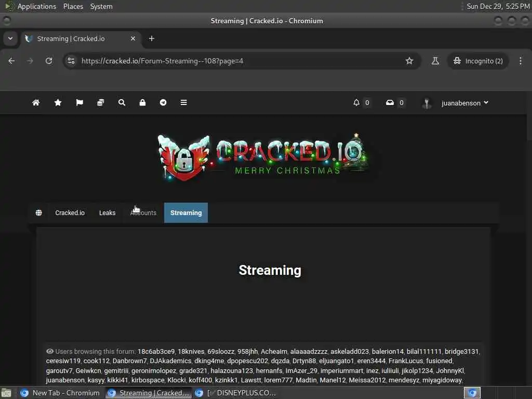This screenshot has height=399, width=532.
Task: Open Chromium three-dot menu
Action: (521, 61)
